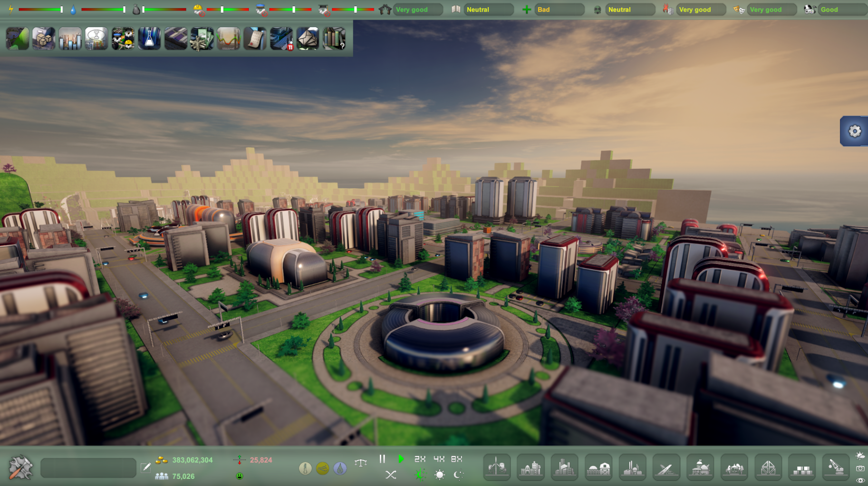The width and height of the screenshot is (868, 486).
Task: Click the water supply balance bar
Action: point(103,10)
